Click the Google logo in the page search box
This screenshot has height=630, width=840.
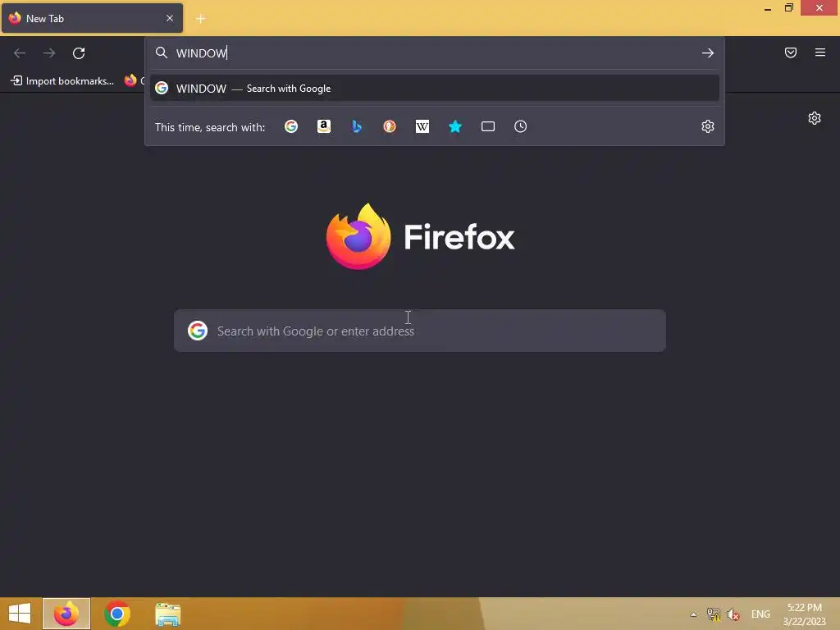coord(197,331)
